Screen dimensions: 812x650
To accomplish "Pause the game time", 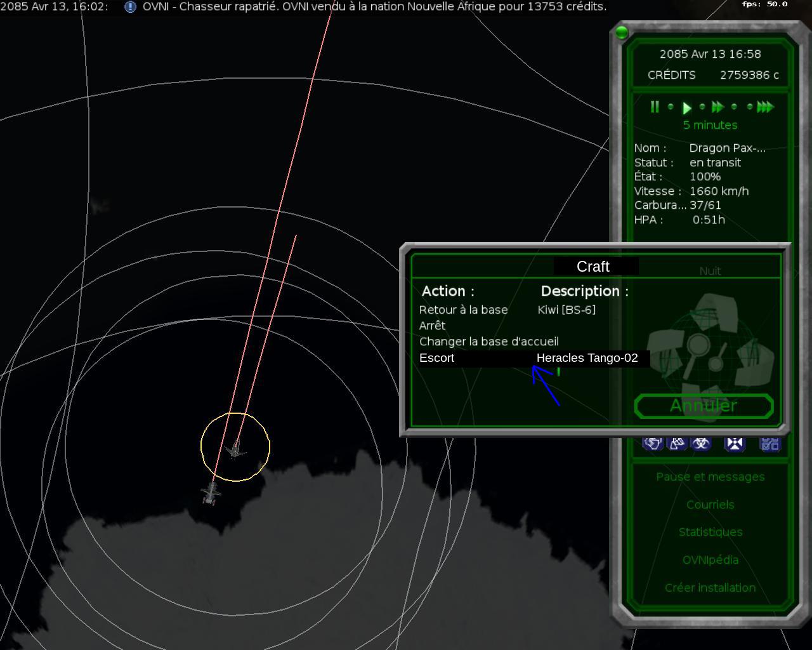I will pyautogui.click(x=655, y=107).
